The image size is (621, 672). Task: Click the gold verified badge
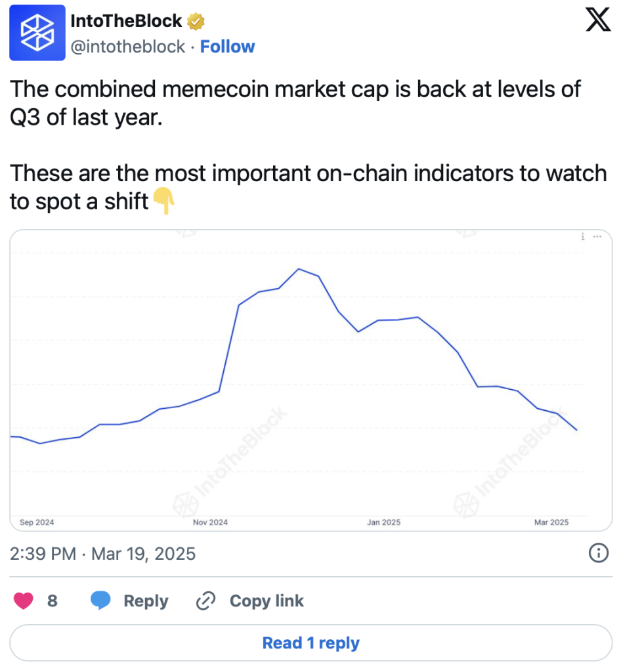[x=196, y=22]
